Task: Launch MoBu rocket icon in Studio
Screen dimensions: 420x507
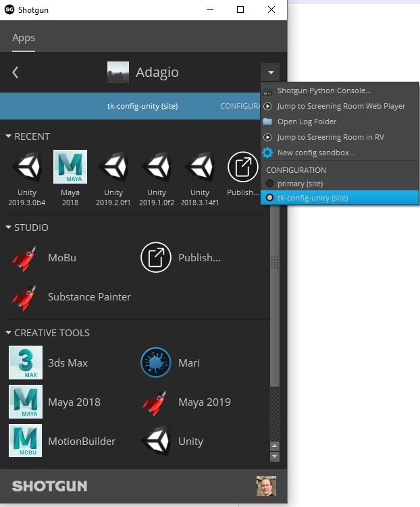Action: click(x=24, y=259)
